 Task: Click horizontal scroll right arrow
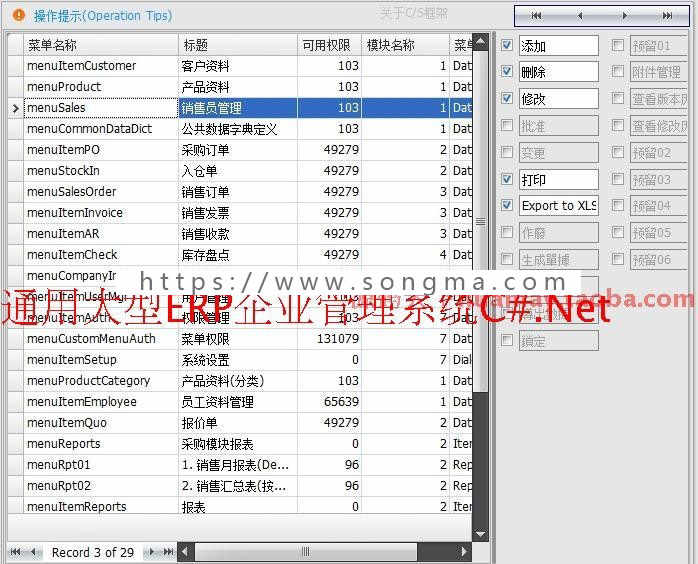coord(464,552)
